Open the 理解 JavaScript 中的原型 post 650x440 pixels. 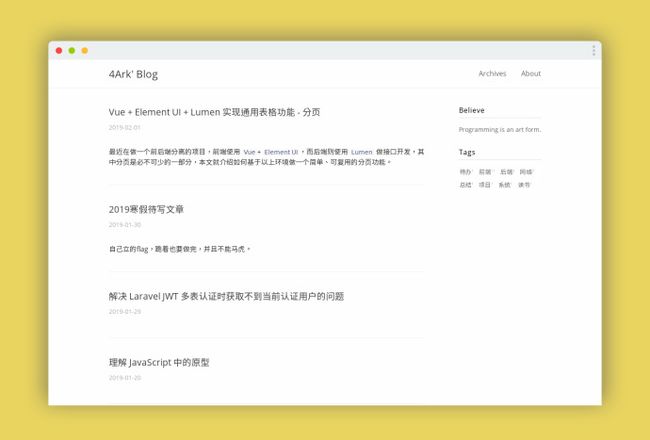(159, 362)
